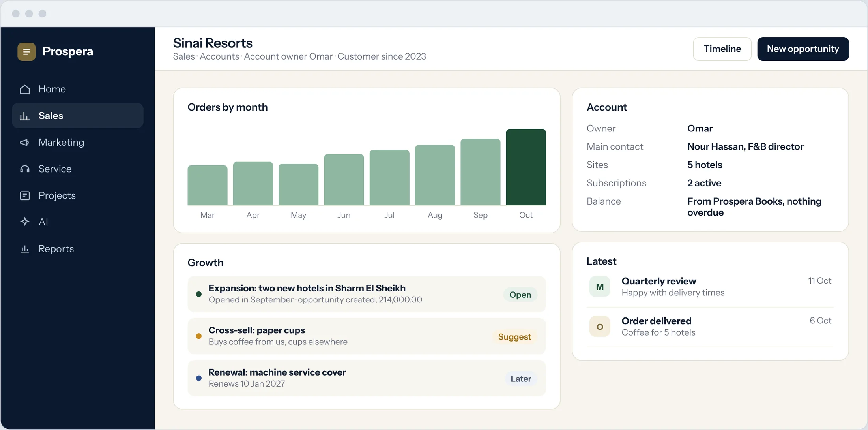Open the Service section

[78, 169]
